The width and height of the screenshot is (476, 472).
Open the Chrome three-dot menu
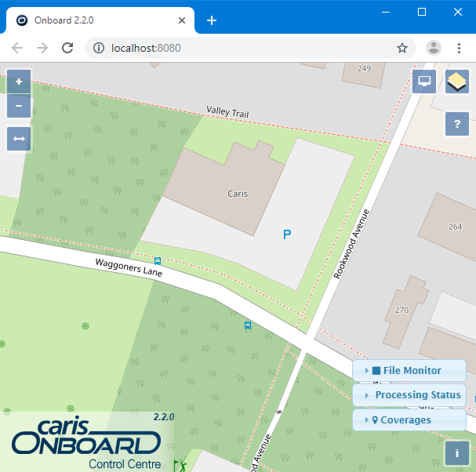point(459,48)
